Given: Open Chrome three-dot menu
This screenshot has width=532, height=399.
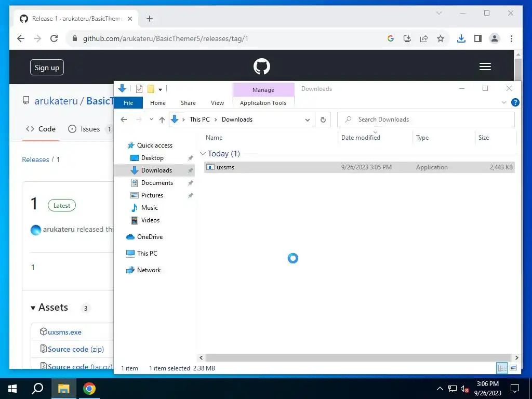Looking at the screenshot, I should (x=511, y=38).
